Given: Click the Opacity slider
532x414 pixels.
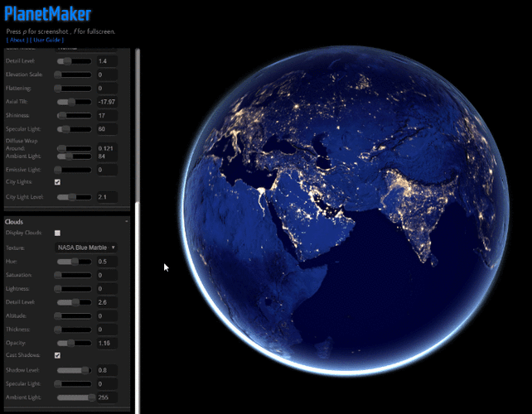Looking at the screenshot, I should point(74,343).
